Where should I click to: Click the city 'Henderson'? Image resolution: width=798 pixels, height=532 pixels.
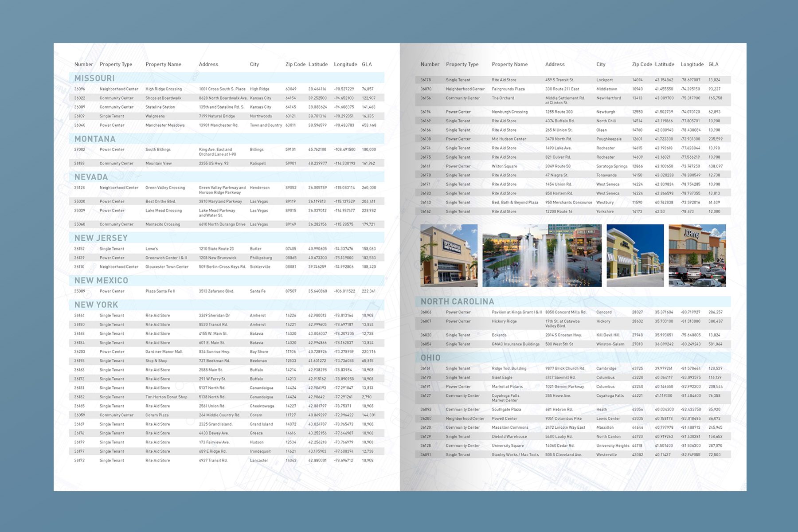[x=259, y=188]
